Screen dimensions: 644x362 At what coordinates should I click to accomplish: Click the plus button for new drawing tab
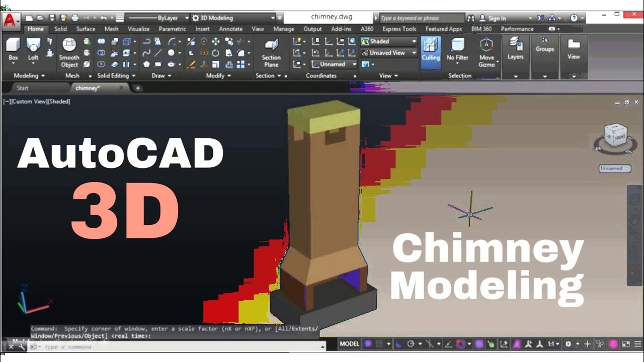click(x=138, y=88)
